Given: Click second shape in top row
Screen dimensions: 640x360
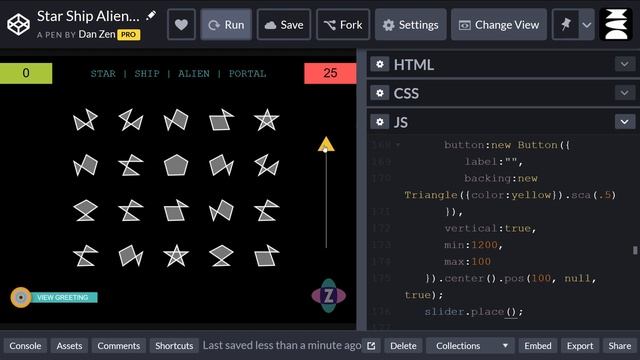Looking at the screenshot, I should pos(131,120).
